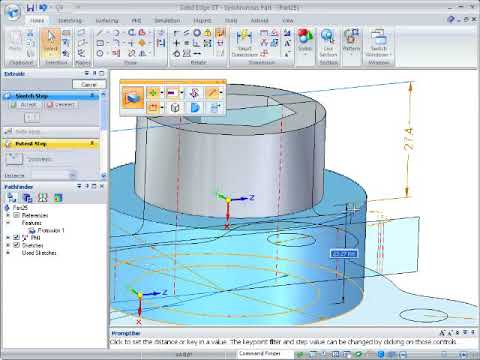480x360 pixels.
Task: Collapse the Features node in PathFinder
Action: tap(8, 223)
